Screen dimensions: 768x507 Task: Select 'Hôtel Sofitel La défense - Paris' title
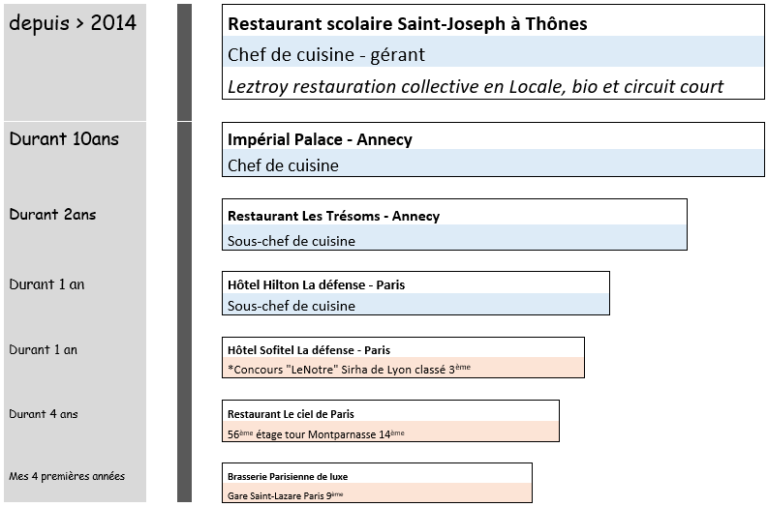[309, 350]
